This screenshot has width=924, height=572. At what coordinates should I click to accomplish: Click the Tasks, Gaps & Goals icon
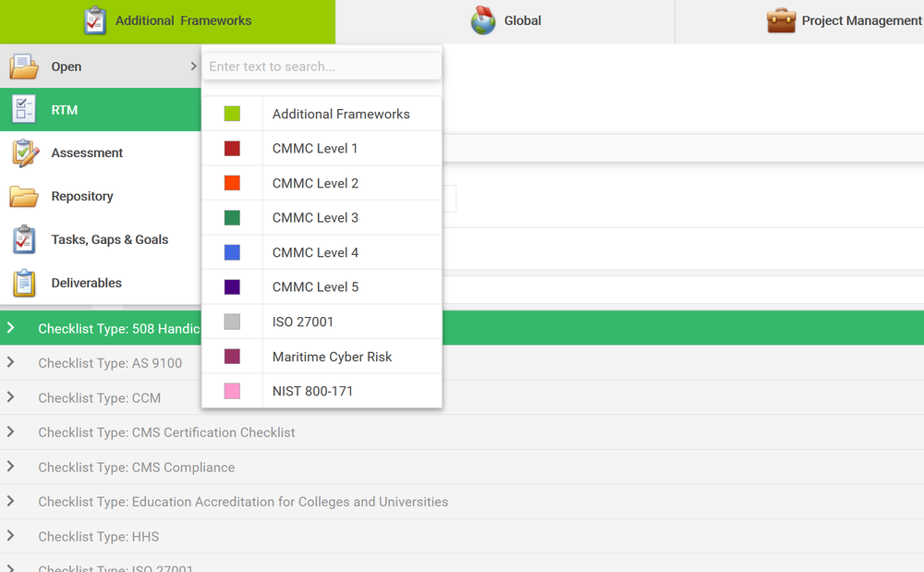pos(24,240)
